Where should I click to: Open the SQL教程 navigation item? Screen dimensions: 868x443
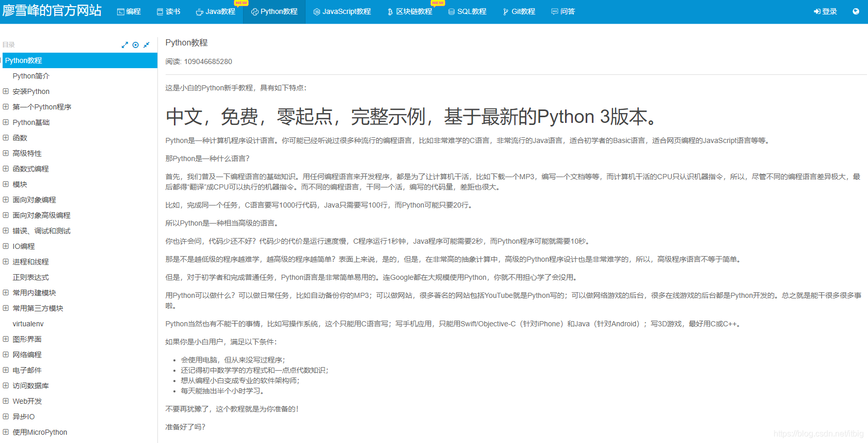click(467, 11)
